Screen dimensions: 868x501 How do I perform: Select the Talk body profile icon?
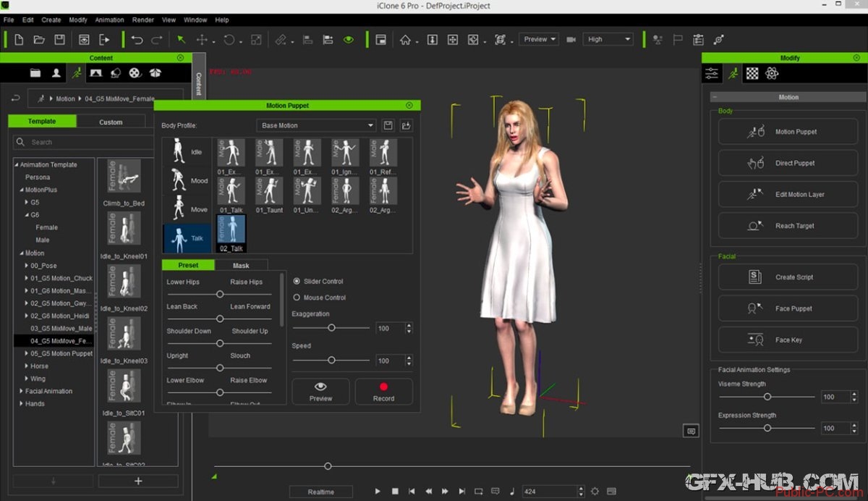(187, 238)
